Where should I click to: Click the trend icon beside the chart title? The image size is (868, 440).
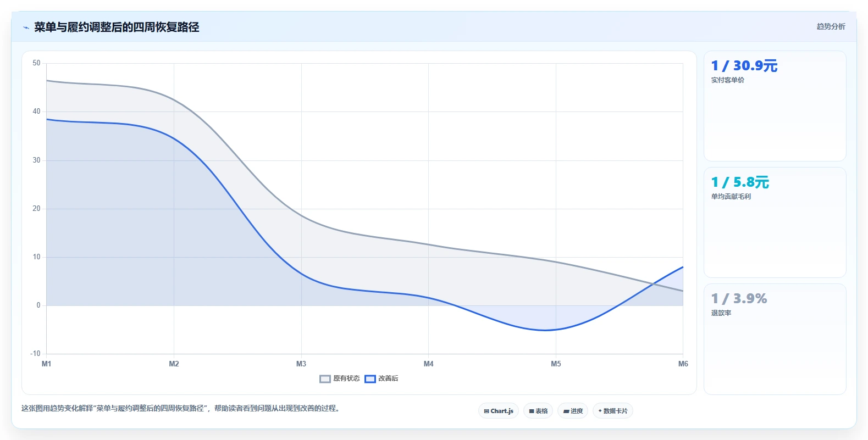(26, 27)
